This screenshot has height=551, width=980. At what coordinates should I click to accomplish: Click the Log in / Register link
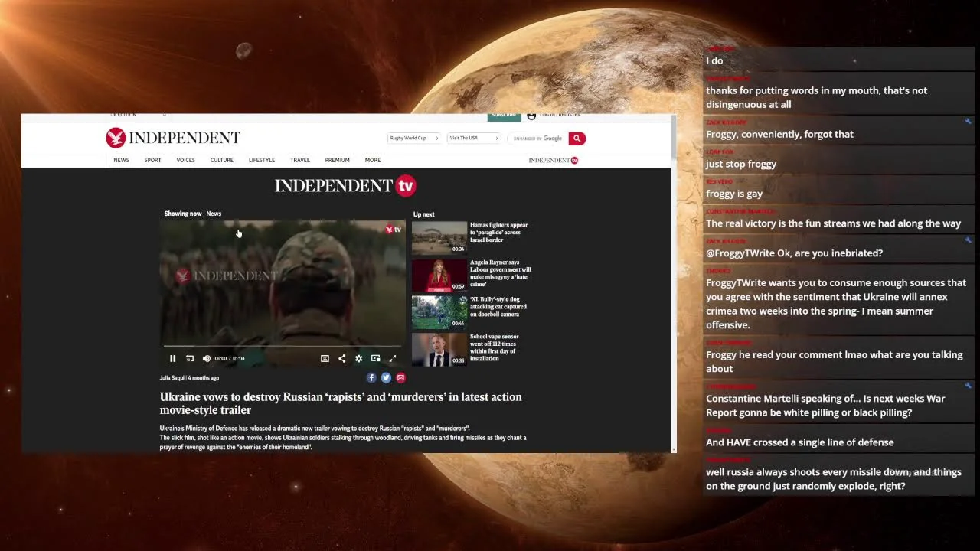560,116
